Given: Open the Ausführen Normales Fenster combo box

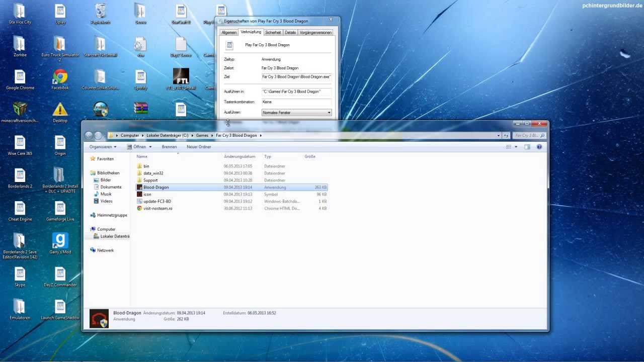Looking at the screenshot, I should (x=296, y=113).
